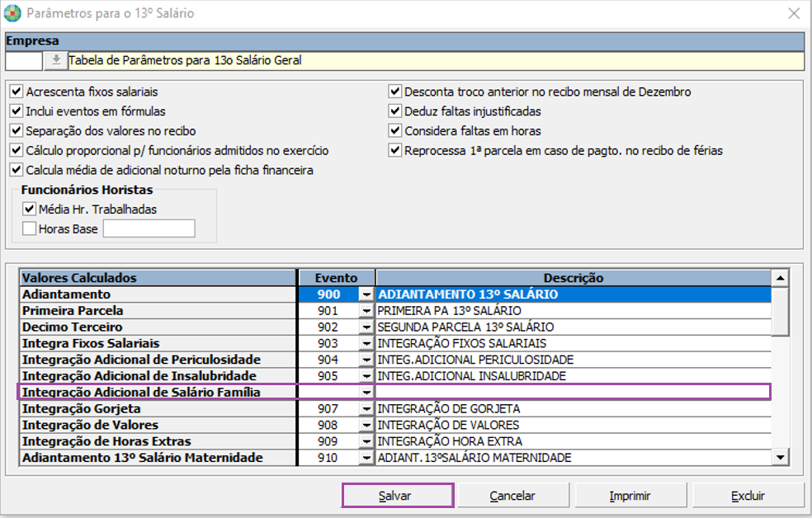This screenshot has height=518, width=812.
Task: Open event dropdown for Integração Adicional de Salário Família
Action: [366, 393]
